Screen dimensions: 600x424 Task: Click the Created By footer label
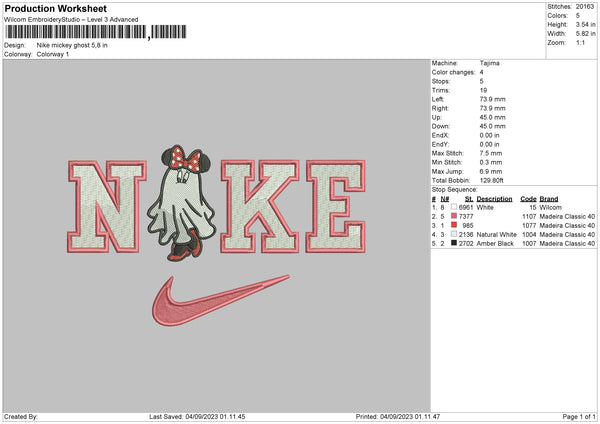[x=21, y=417]
